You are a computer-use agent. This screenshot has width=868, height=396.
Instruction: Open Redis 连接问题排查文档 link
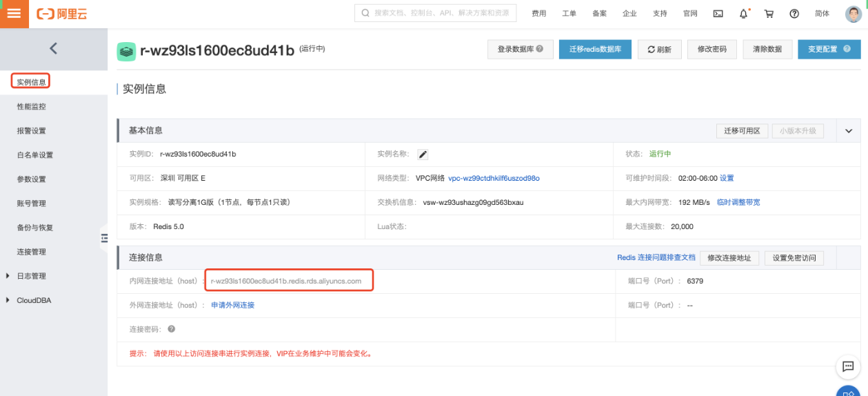click(656, 257)
